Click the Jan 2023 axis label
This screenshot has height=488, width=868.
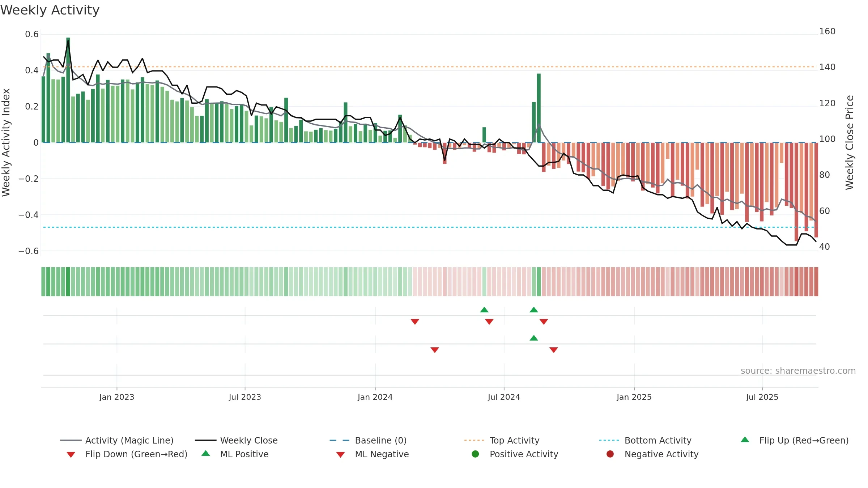coord(117,397)
